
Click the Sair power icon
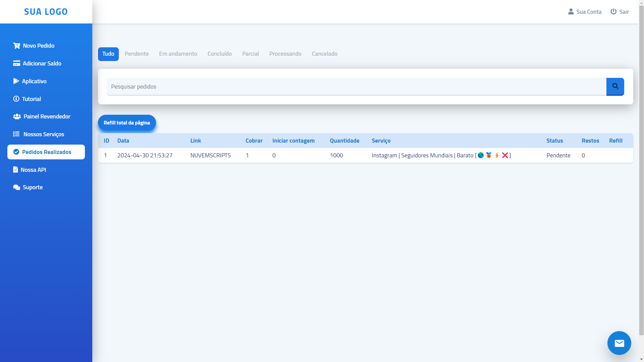tap(613, 11)
